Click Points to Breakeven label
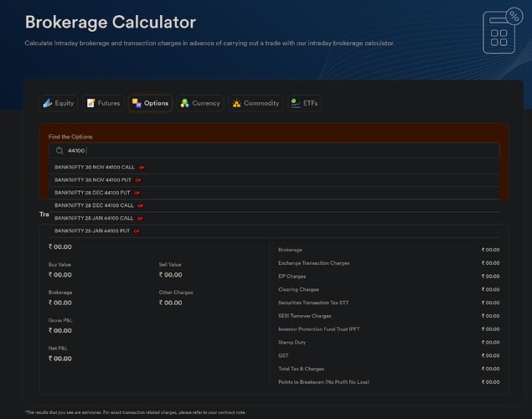This screenshot has height=419, width=532. (323, 382)
